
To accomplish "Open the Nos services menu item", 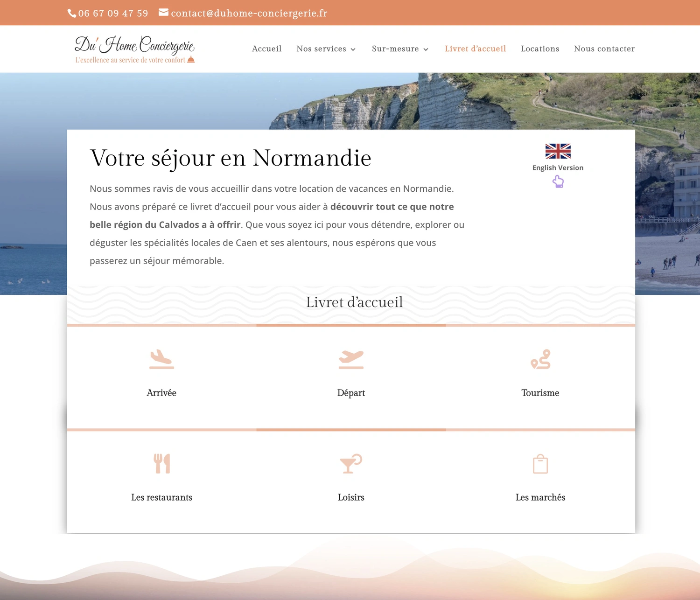I will (x=322, y=49).
